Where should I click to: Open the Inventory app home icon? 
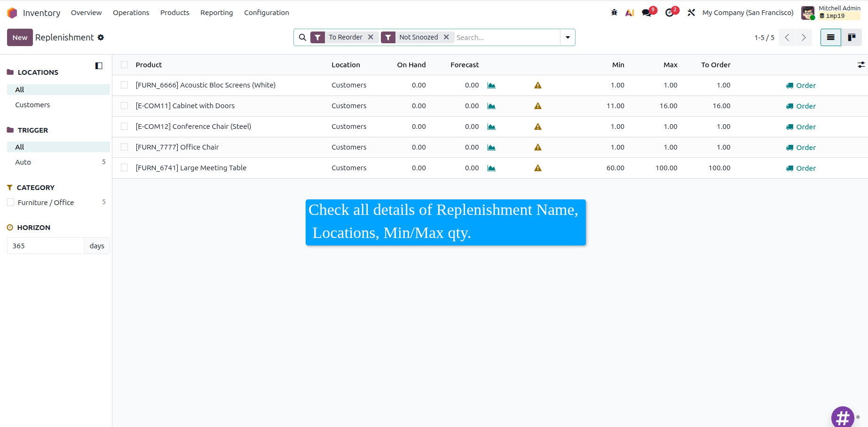(12, 13)
